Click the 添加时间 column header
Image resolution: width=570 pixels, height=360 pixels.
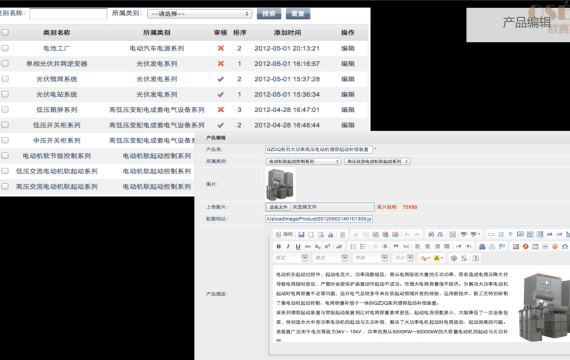[x=287, y=32]
